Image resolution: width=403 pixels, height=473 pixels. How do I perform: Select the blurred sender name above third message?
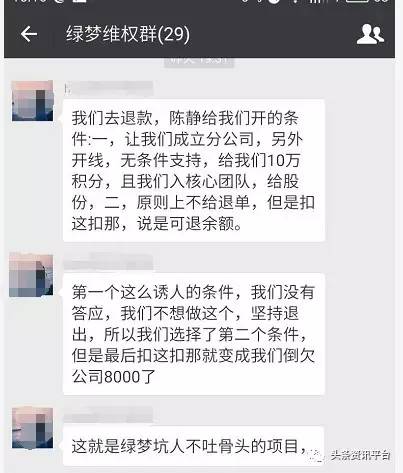[x=108, y=415]
